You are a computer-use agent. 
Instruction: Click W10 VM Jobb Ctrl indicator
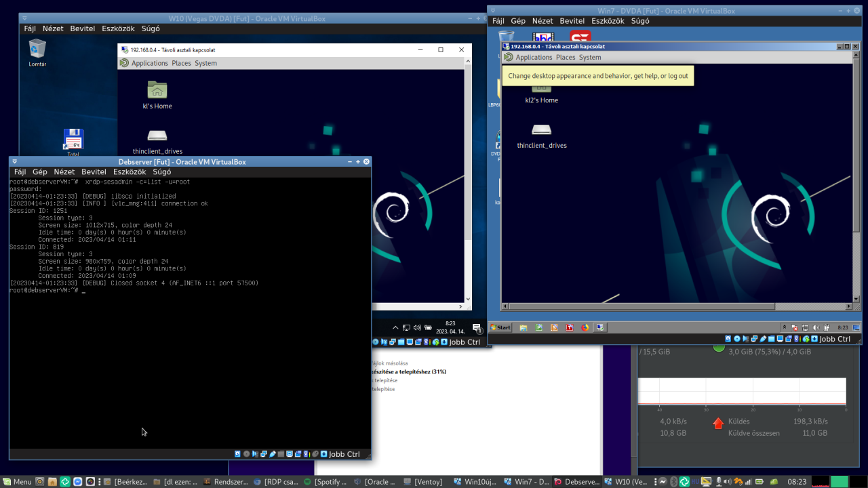(465, 342)
